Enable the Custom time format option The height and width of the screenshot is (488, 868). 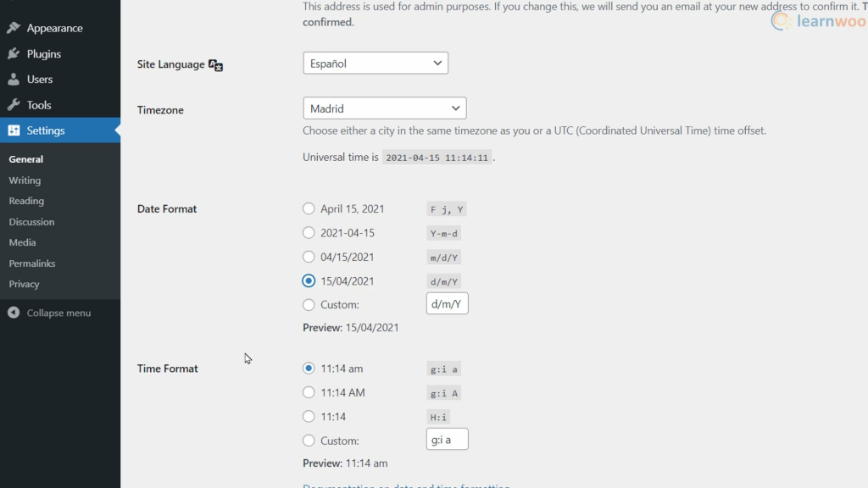(x=308, y=439)
